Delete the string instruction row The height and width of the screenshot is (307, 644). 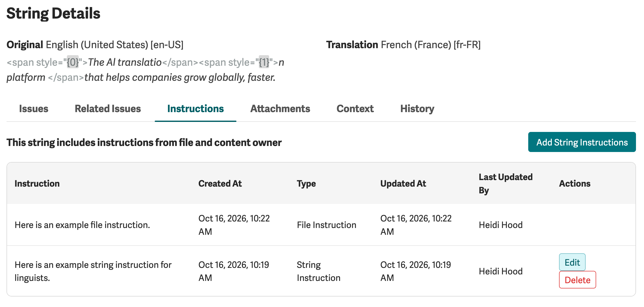[x=577, y=280]
